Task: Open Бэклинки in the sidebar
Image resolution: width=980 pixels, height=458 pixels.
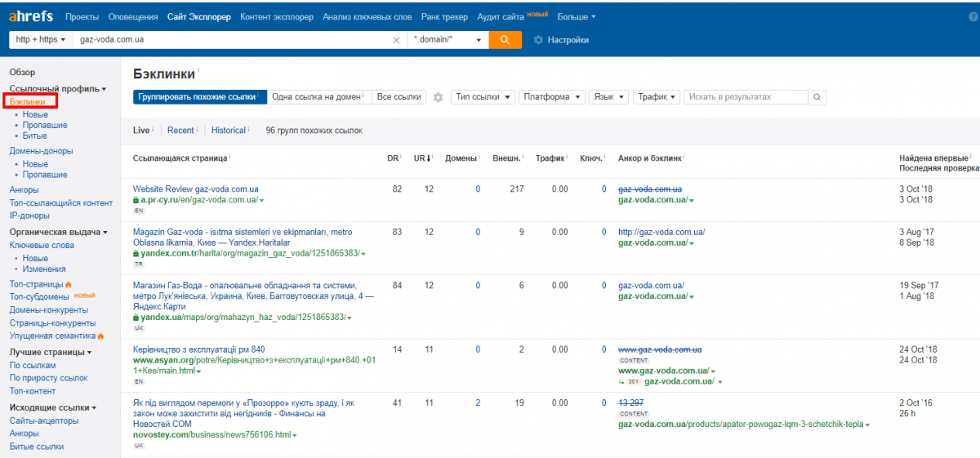Action: point(28,102)
